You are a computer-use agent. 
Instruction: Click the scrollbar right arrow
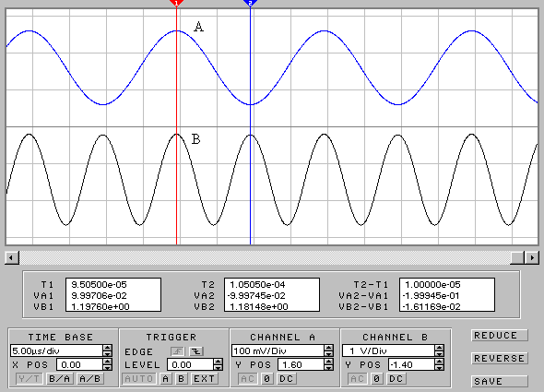click(532, 257)
